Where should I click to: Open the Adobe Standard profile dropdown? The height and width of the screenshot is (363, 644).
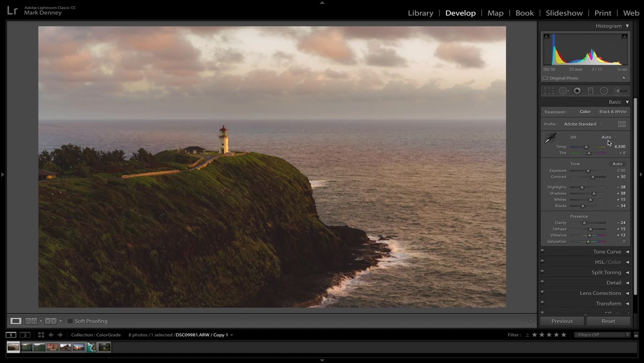[x=582, y=124]
